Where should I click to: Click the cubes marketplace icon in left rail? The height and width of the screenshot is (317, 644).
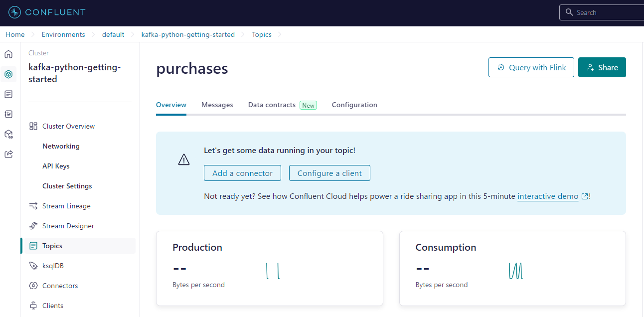(x=8, y=134)
